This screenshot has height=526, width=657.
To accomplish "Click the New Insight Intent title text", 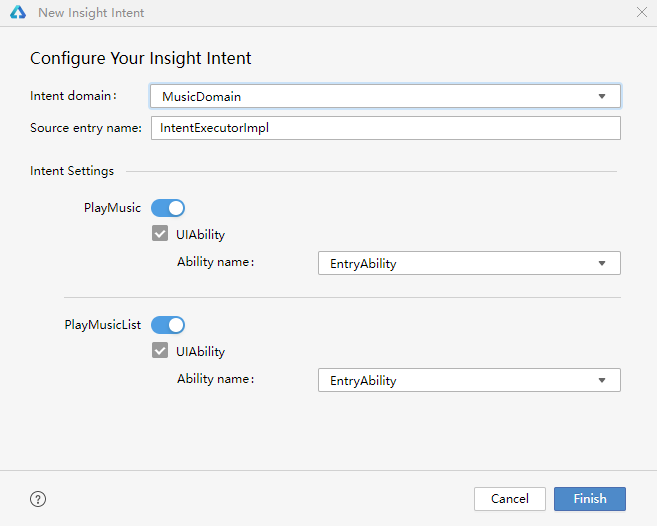I will tap(91, 13).
